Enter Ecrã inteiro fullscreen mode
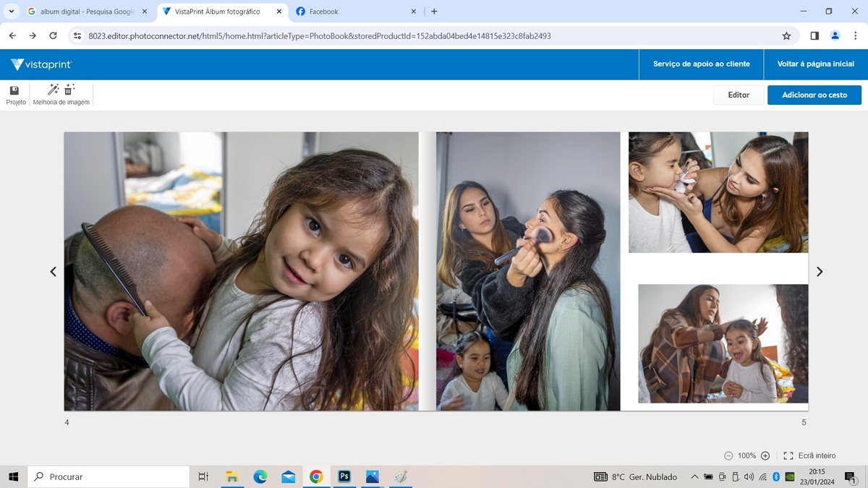 [809, 455]
